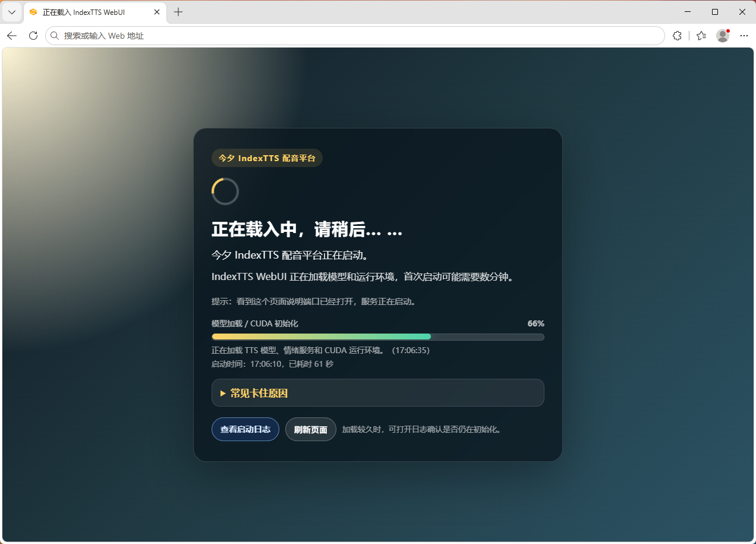756x544 pixels.
Task: Click the loading spinner icon
Action: [x=225, y=191]
